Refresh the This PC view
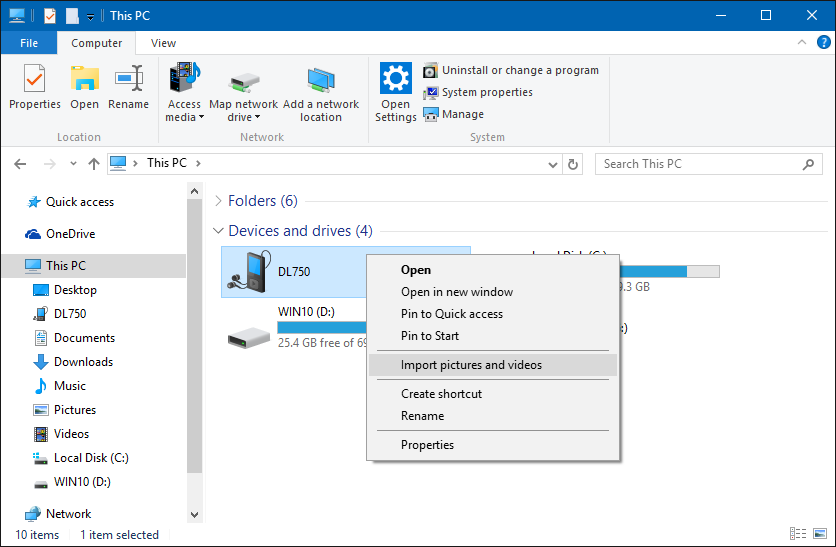The width and height of the screenshot is (836, 547). (x=573, y=164)
